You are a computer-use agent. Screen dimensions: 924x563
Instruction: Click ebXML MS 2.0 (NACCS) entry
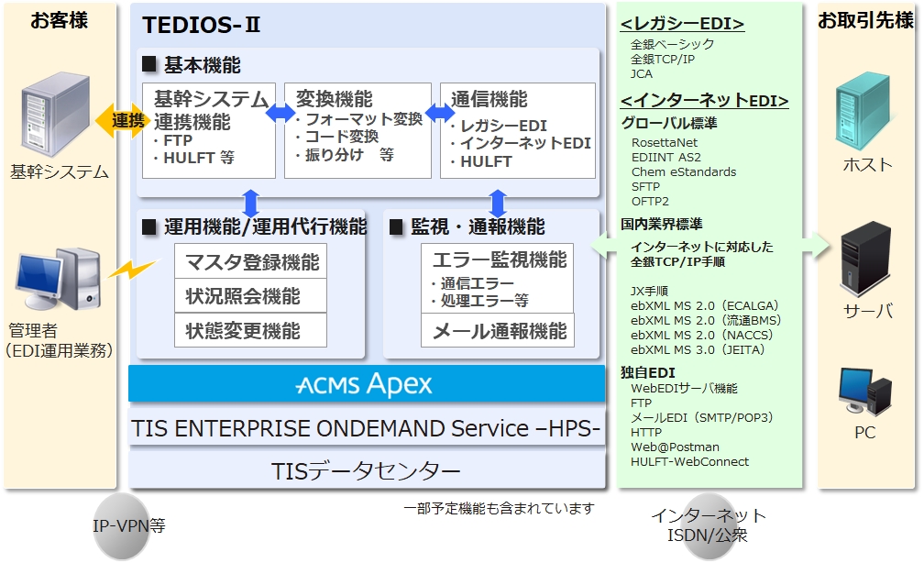[702, 336]
